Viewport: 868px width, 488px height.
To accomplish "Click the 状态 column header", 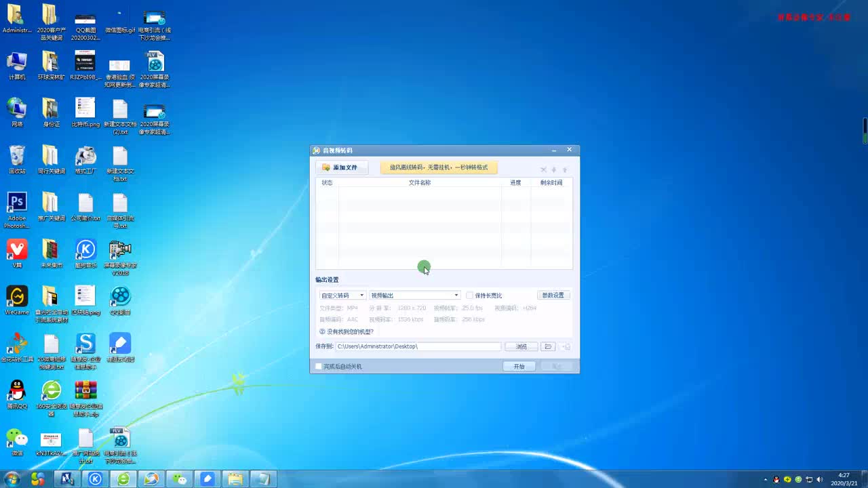I will coord(327,183).
